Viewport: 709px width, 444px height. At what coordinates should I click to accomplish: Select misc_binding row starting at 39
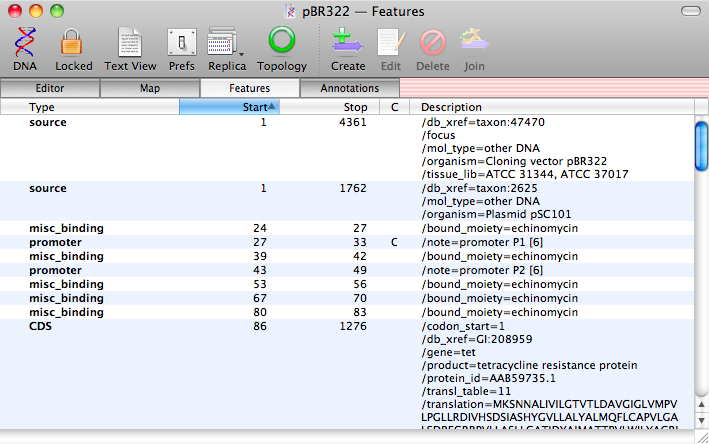347,256
